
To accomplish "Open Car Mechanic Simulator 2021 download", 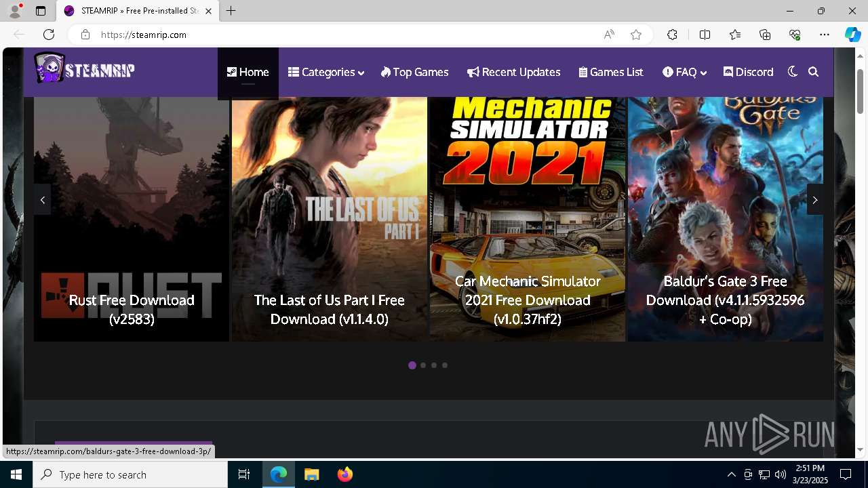I will (x=528, y=300).
